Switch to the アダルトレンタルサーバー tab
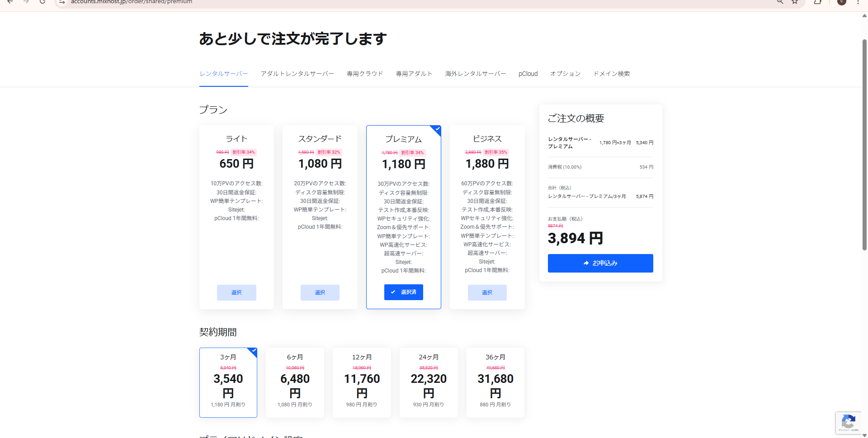 click(x=297, y=74)
